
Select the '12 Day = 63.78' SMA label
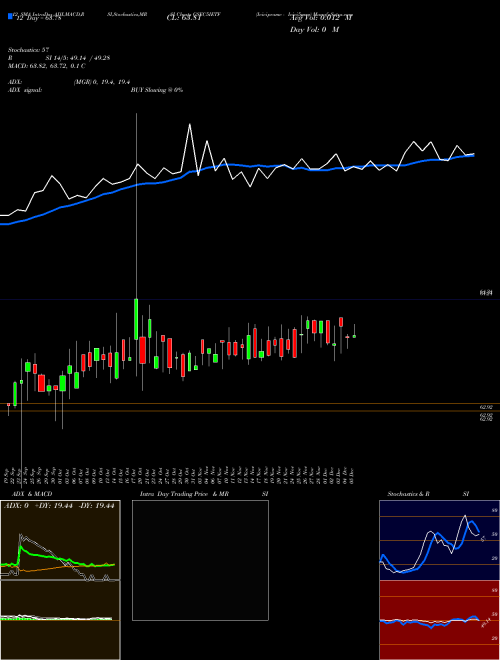click(37, 18)
